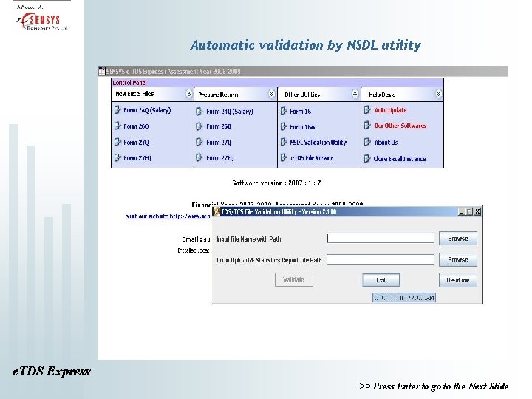Click the Form 16A icon in Other Utilities
Viewport: 532px width, 399px height.
point(284,126)
